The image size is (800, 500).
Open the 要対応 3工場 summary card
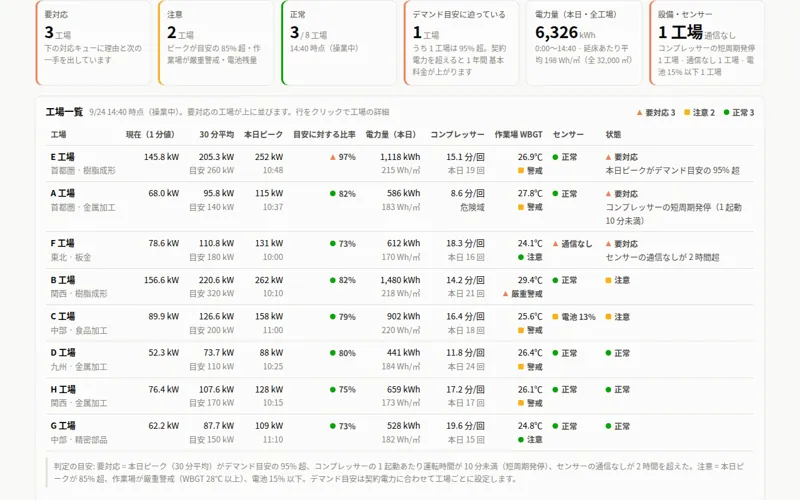tap(93, 42)
